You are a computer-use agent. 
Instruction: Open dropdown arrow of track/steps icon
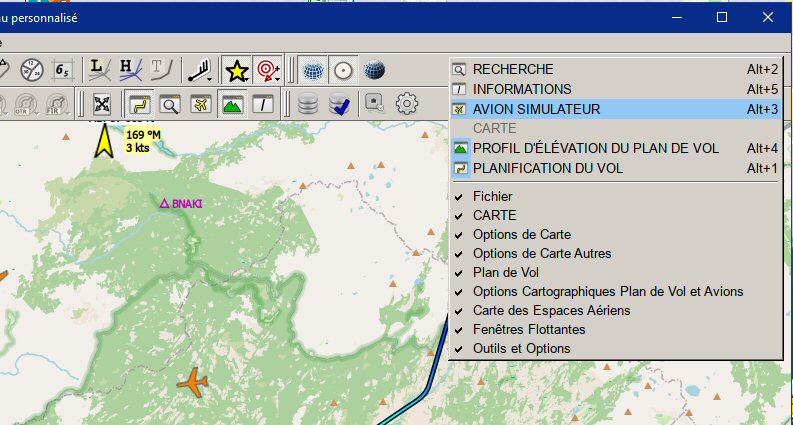209,79
